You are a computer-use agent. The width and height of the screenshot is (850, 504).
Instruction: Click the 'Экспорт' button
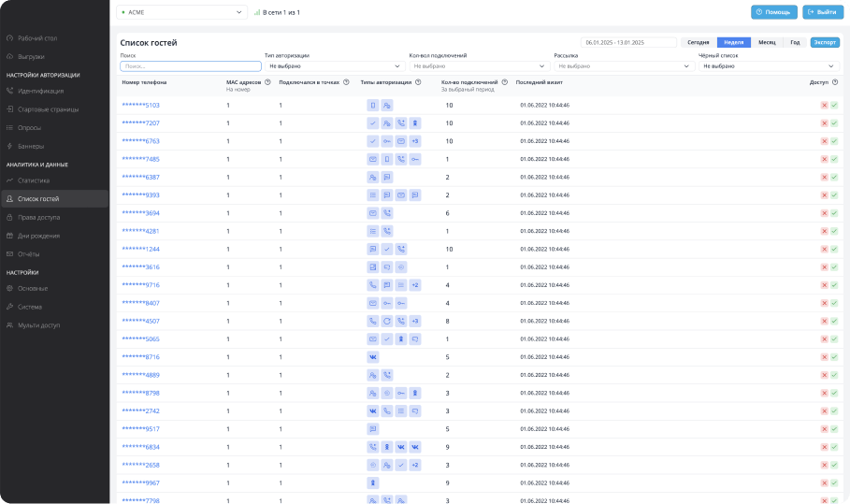825,42
